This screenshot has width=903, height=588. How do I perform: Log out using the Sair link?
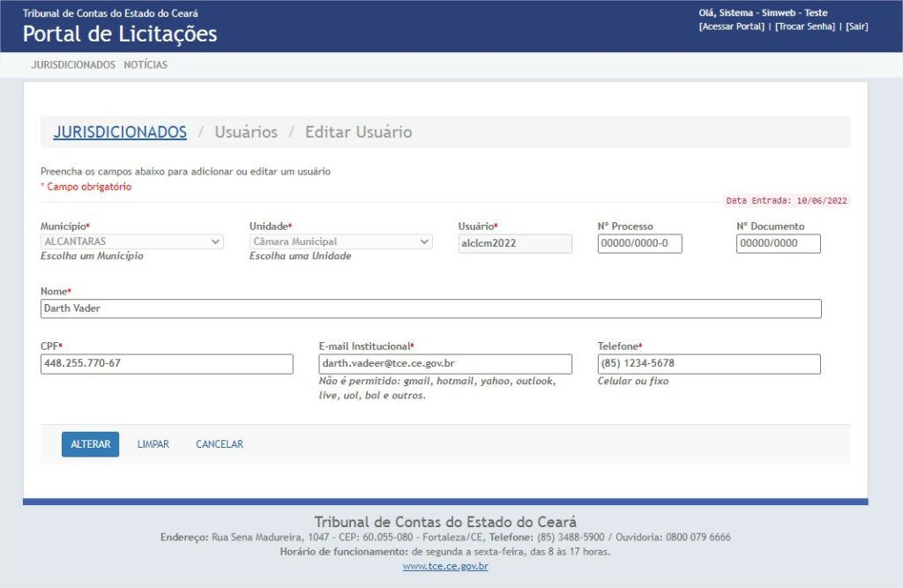[x=856, y=26]
